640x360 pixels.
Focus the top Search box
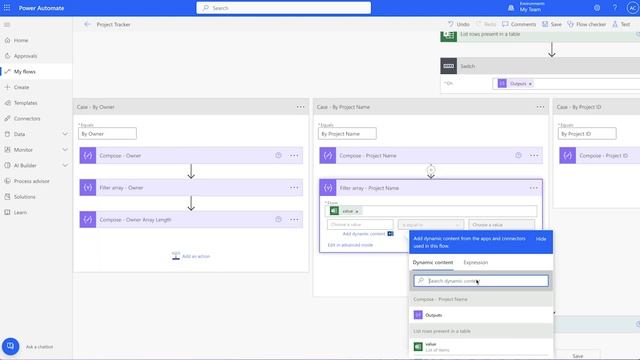[x=284, y=8]
